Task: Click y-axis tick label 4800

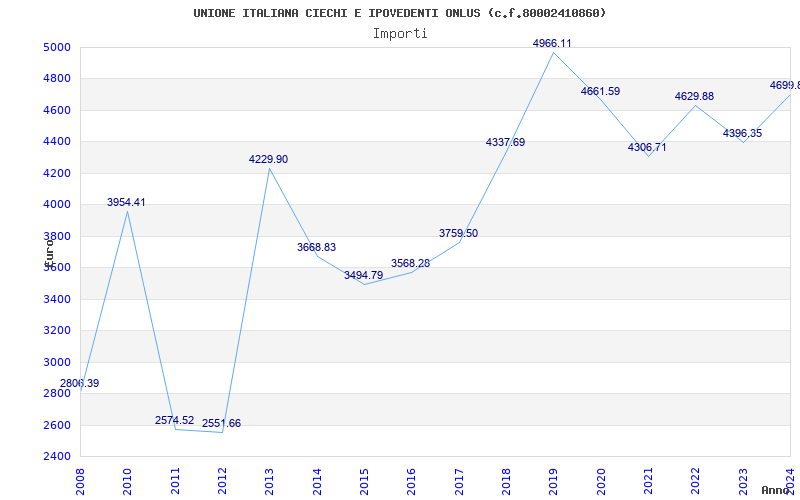Action: pos(57,79)
